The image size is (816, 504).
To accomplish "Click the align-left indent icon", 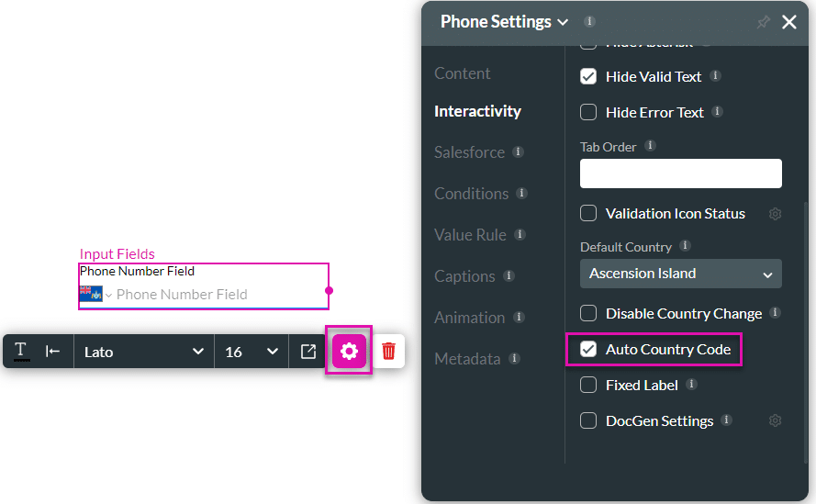I will click(53, 352).
